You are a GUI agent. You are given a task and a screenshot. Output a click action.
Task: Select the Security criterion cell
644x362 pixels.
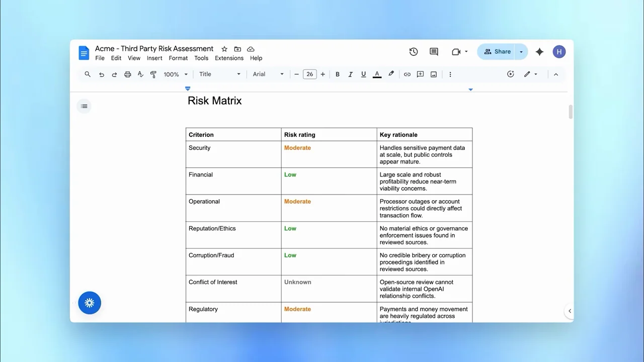[233, 154]
